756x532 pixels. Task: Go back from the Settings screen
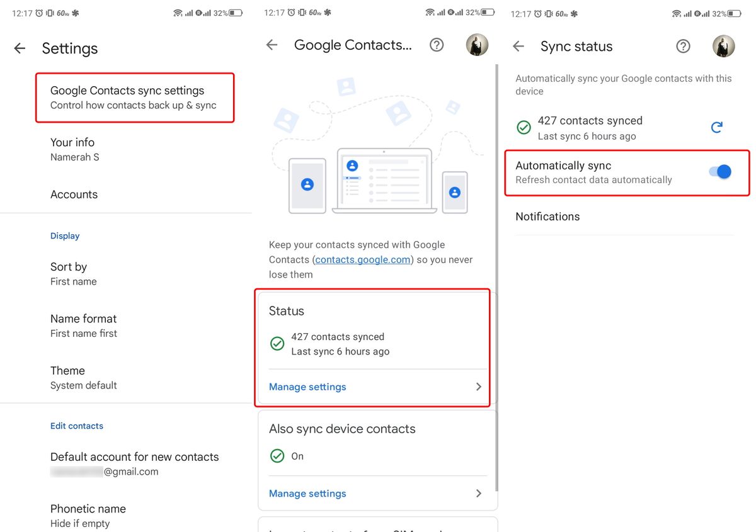click(x=20, y=48)
